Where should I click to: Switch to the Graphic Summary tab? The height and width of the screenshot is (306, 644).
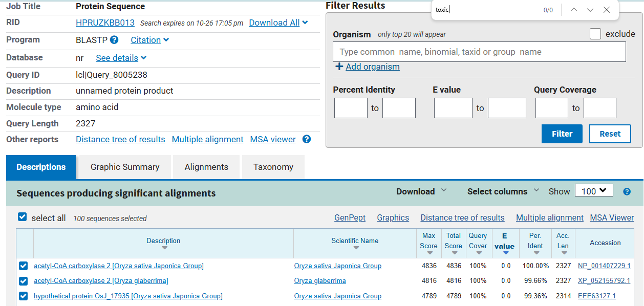pyautogui.click(x=125, y=167)
